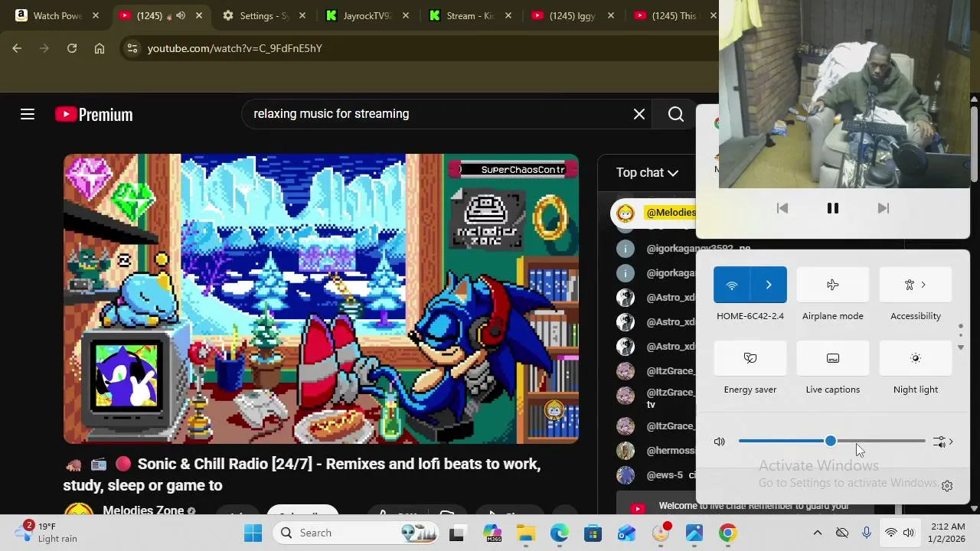Click the YouTube Premium logo

pos(94,114)
